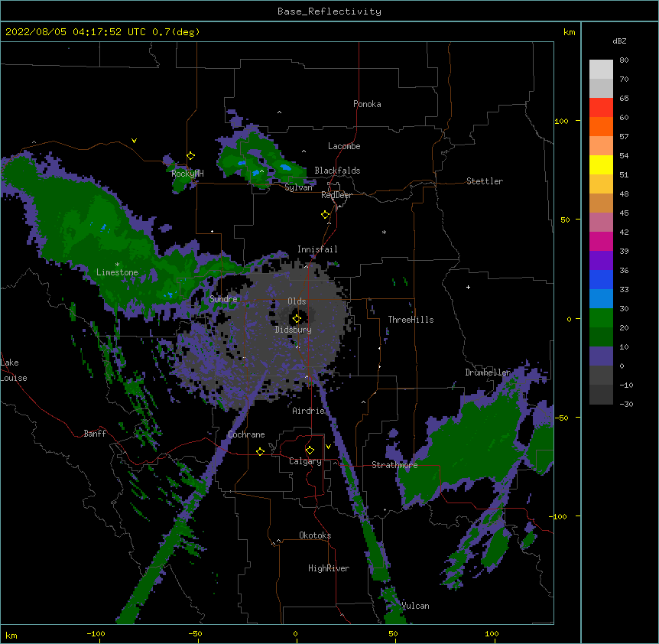The image size is (659, 644).
Task: Click the Stettler city label
Action: [x=485, y=181]
